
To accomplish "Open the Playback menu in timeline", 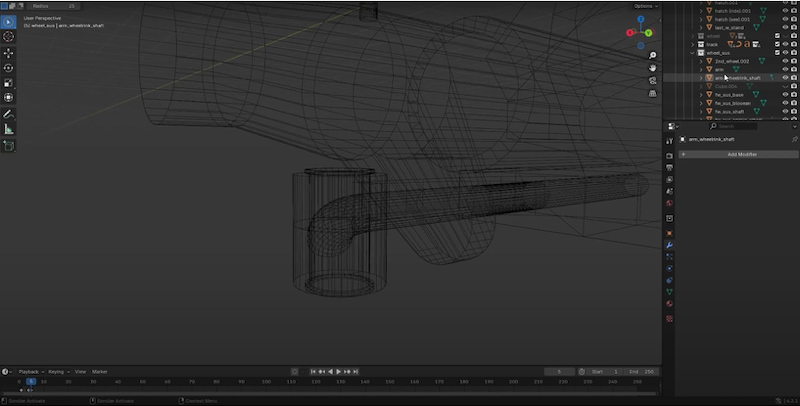I will (29, 371).
